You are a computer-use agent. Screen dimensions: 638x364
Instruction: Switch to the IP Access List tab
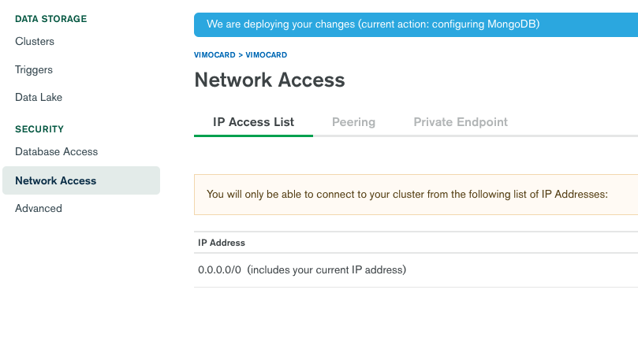point(253,122)
